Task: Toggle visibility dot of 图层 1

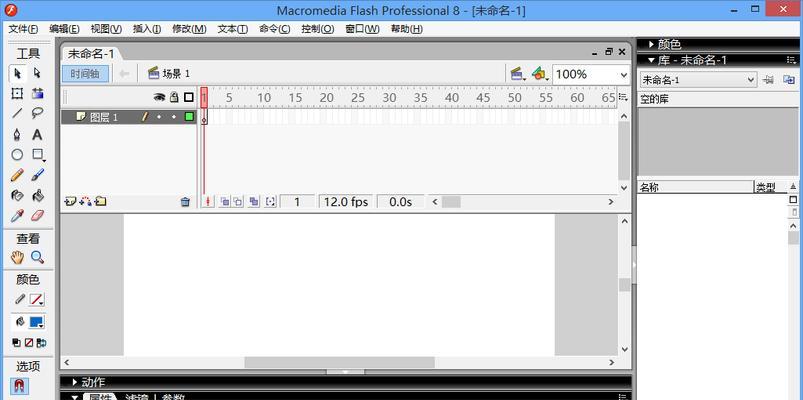Action: click(159, 117)
